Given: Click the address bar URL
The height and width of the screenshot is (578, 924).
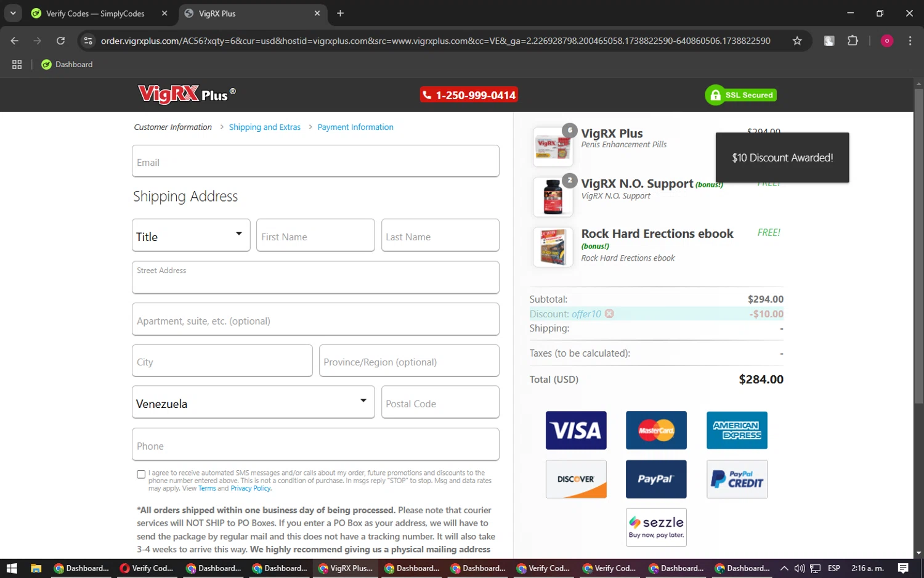Looking at the screenshot, I should coord(436,41).
